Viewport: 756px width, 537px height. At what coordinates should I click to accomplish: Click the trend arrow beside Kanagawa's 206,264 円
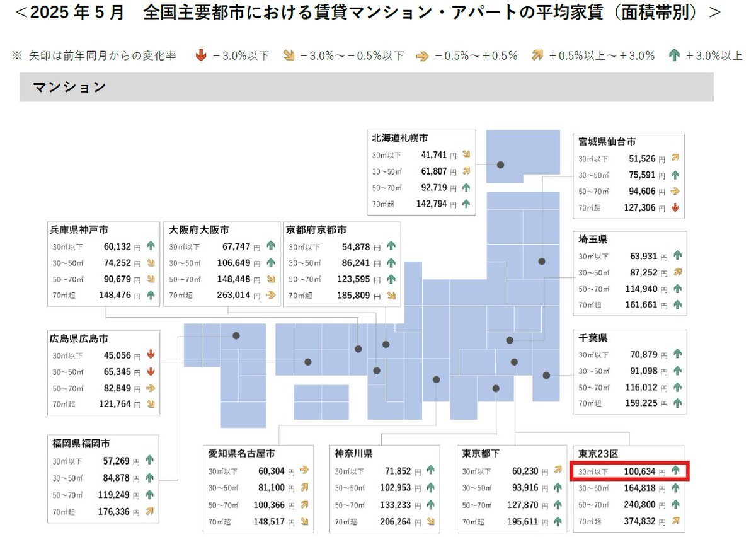[431, 521]
